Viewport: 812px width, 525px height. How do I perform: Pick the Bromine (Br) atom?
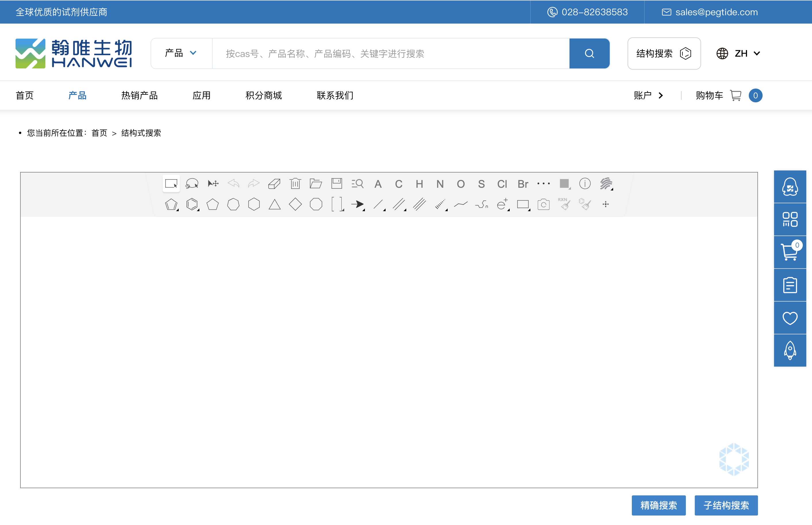pos(523,184)
